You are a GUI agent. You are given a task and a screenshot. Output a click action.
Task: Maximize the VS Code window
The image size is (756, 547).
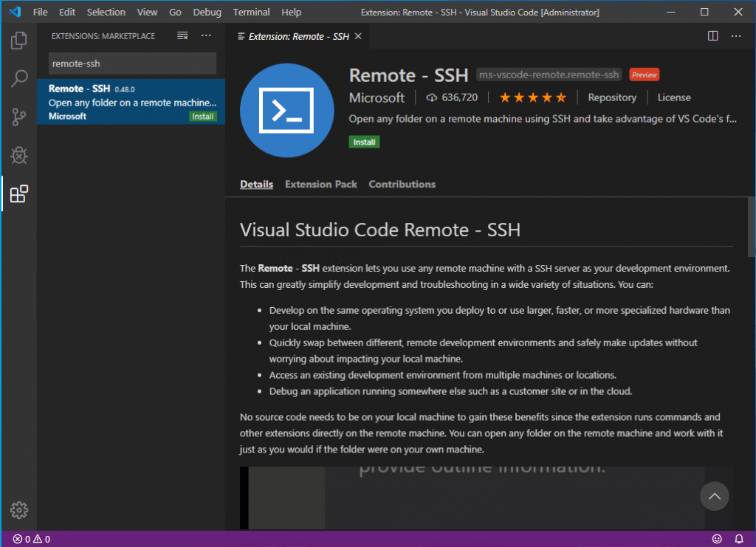pyautogui.click(x=704, y=12)
